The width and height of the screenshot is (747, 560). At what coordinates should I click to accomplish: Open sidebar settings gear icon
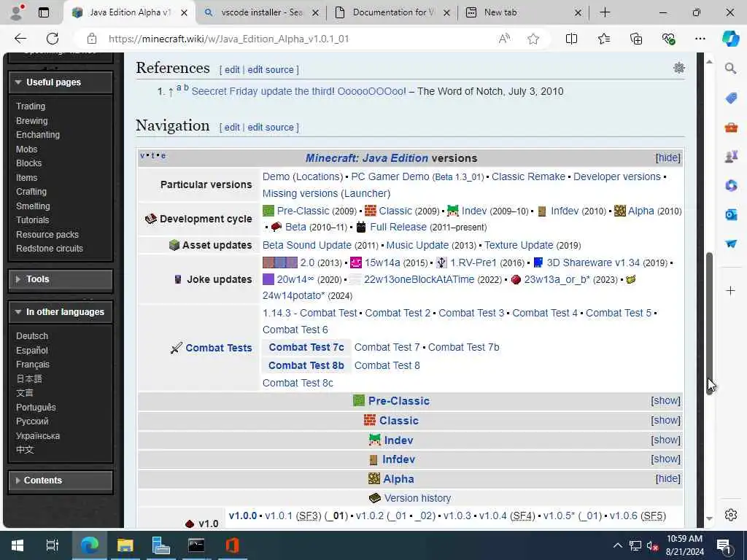tap(731, 515)
